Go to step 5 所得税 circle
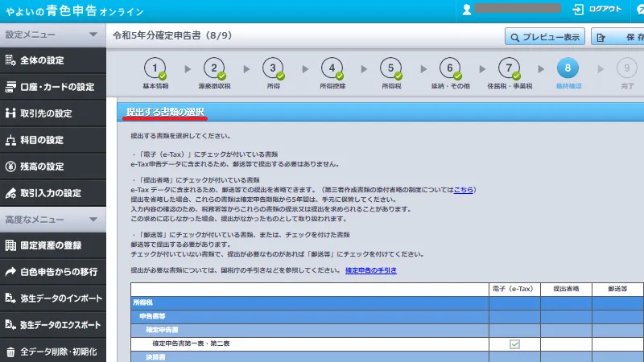 point(390,68)
